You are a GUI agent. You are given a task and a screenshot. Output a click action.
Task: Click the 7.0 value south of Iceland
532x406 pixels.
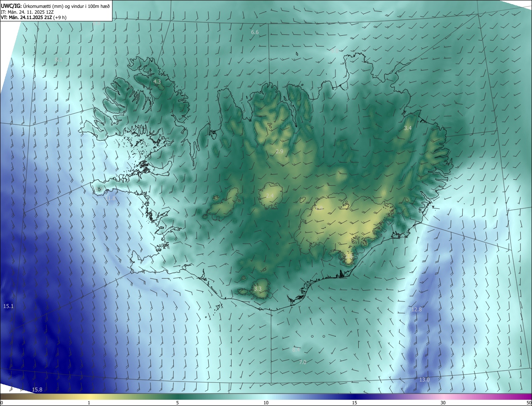[303, 362]
